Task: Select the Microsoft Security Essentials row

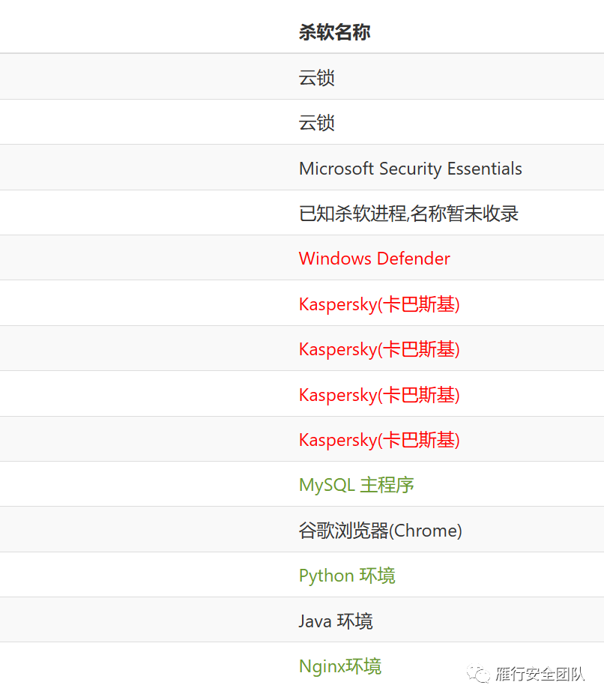Action: coord(302,167)
